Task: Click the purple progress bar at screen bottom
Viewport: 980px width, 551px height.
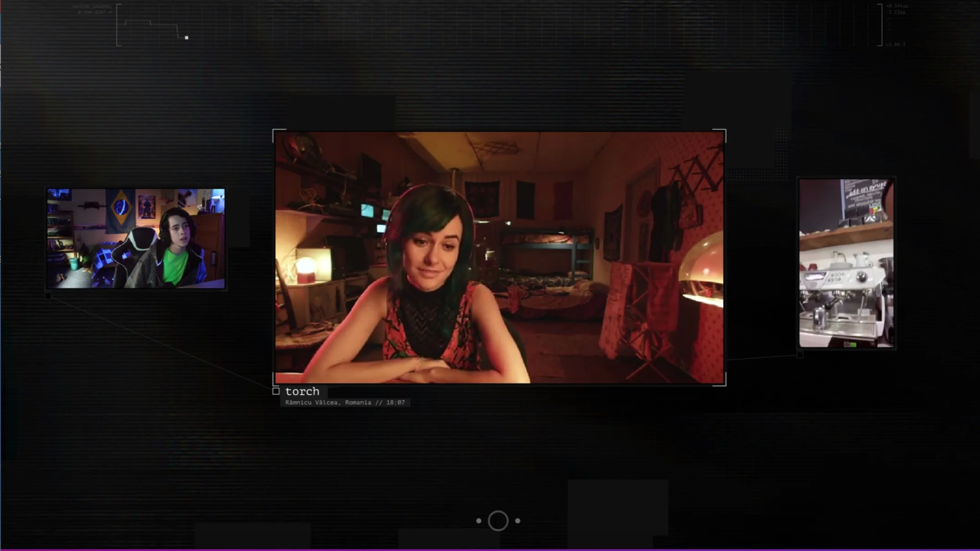Action: coord(490,549)
